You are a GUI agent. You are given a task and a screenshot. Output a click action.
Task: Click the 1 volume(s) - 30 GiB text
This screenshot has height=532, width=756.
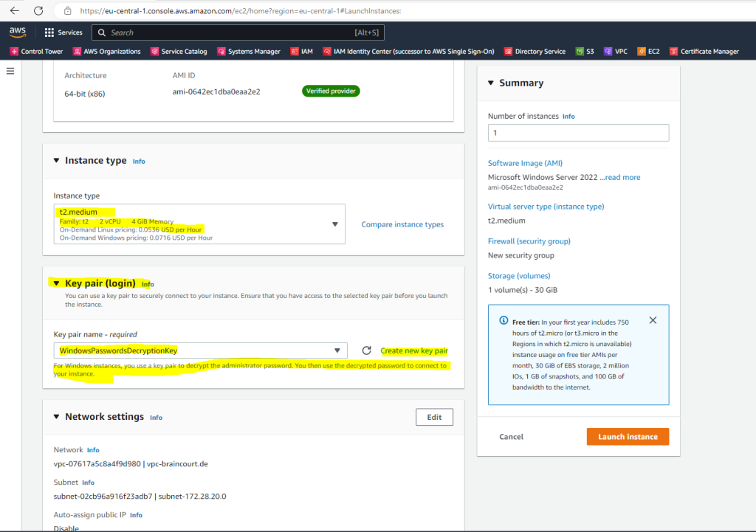coord(523,290)
